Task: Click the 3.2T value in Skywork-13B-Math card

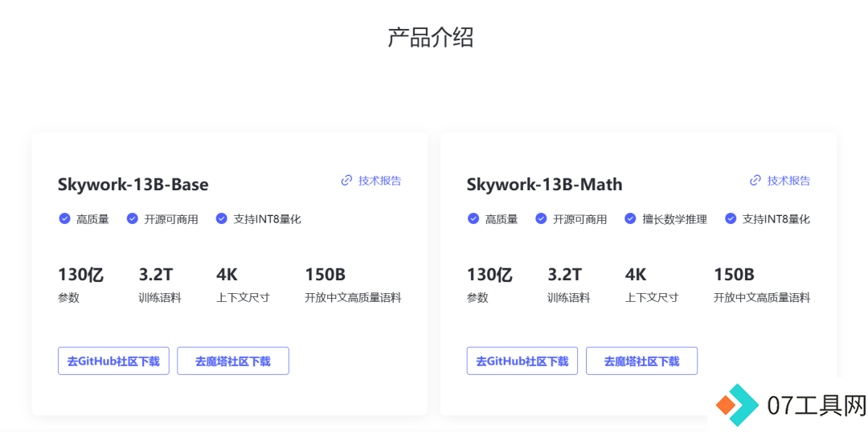Action: tap(565, 275)
